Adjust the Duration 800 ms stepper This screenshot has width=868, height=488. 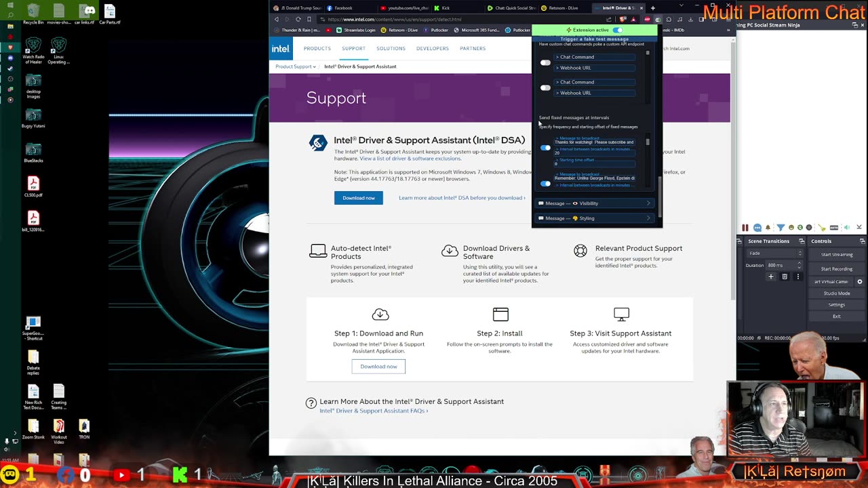pos(800,265)
